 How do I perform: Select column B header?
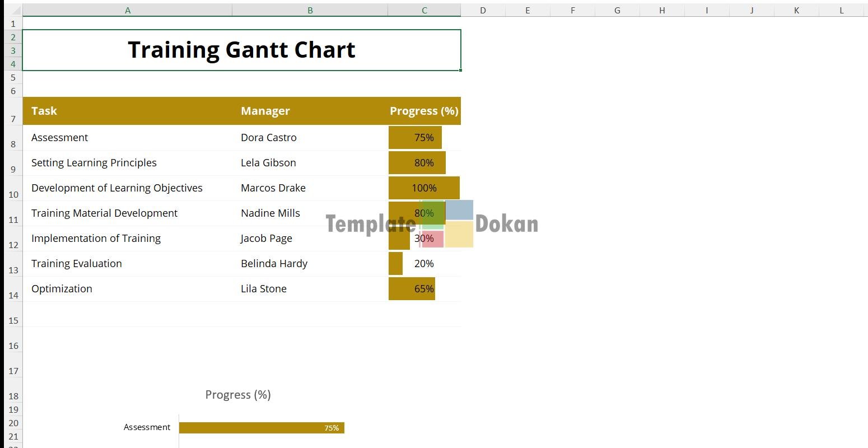(310, 10)
